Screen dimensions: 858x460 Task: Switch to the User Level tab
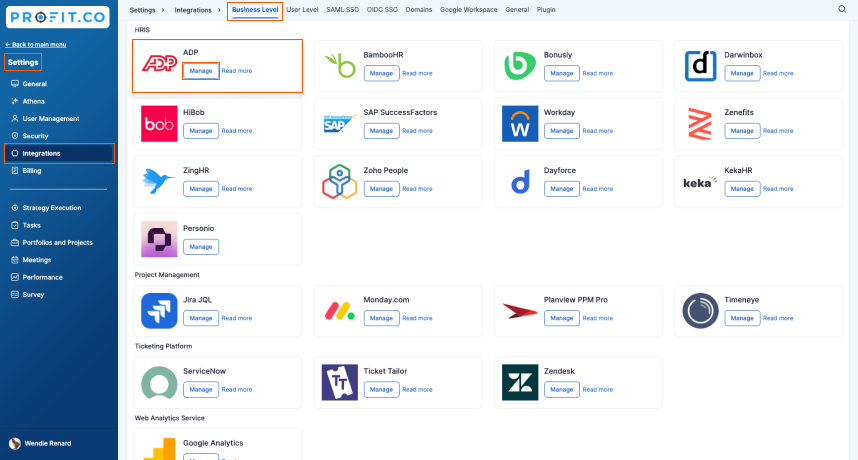click(x=302, y=10)
